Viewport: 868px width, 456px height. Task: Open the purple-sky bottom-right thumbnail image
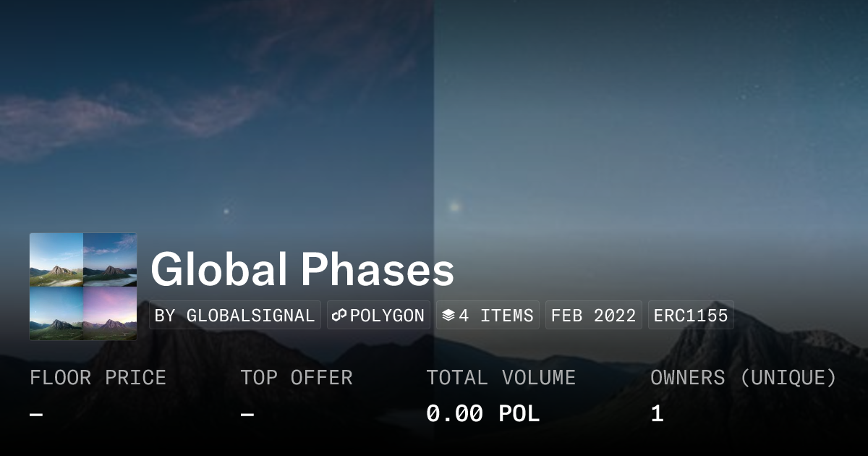(110, 313)
